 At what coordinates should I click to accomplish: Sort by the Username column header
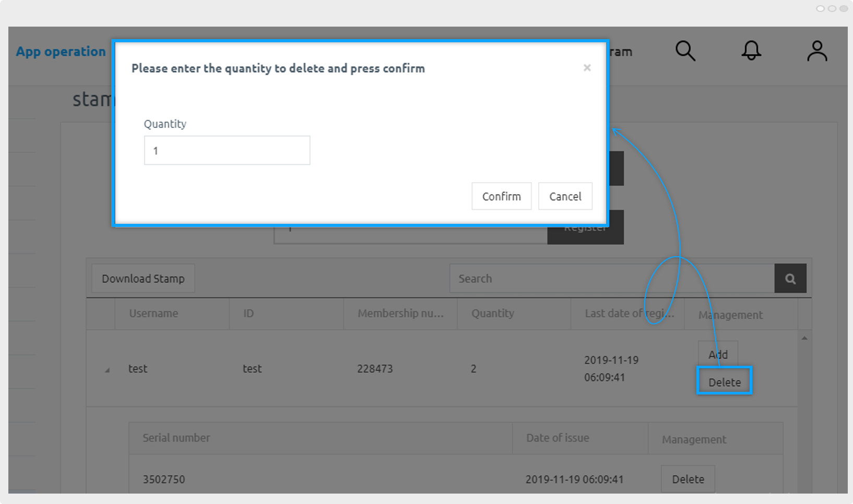153,314
